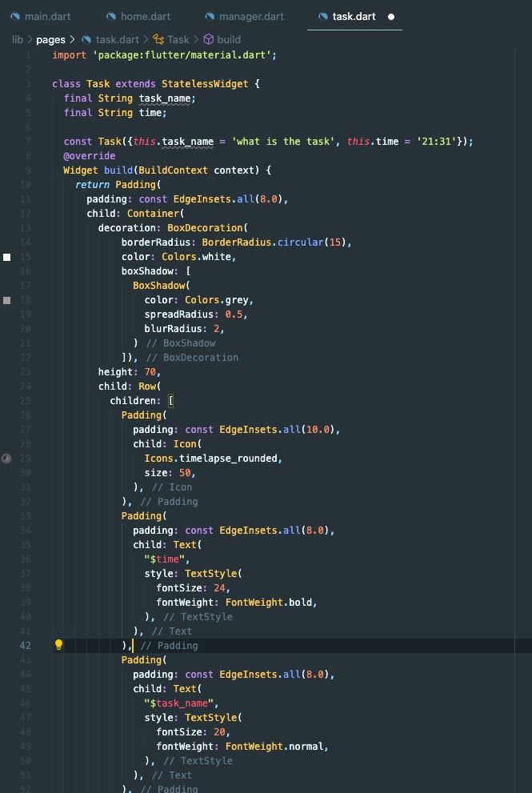Click timelapse icon preview on line 29 gutter
Screen dimensions: 532x793
click(x=6, y=459)
